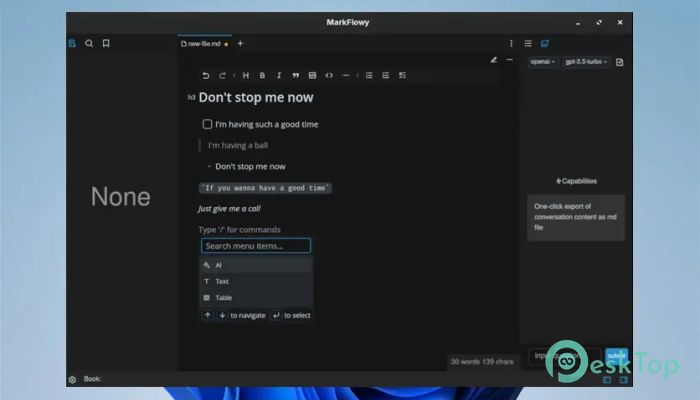Close the MarkFlowy window
The image size is (700, 400).
pos(620,22)
